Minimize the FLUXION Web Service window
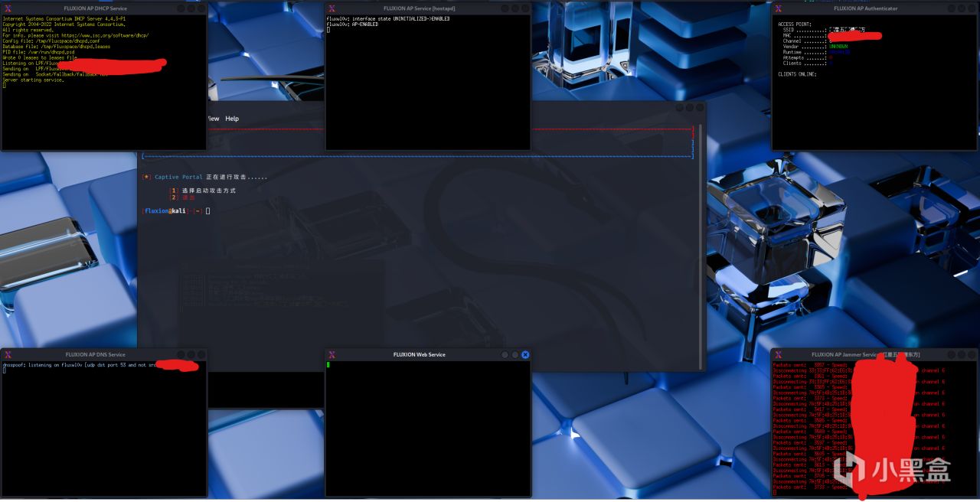 click(505, 354)
